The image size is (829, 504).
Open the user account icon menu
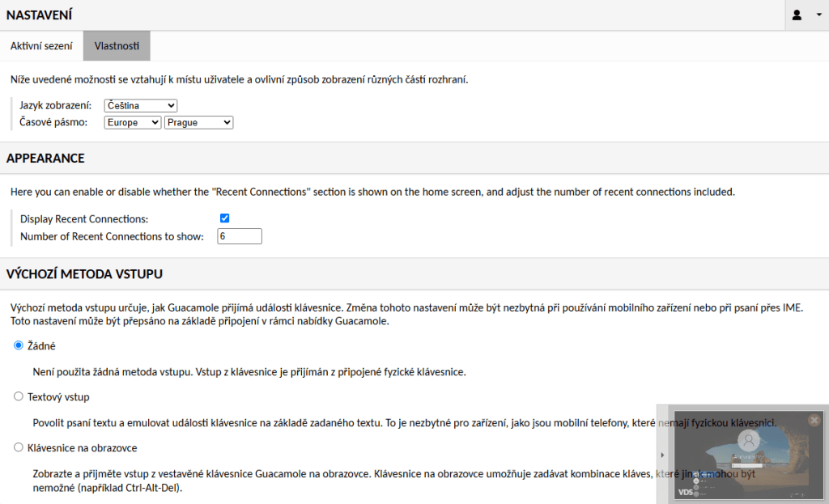pos(797,15)
